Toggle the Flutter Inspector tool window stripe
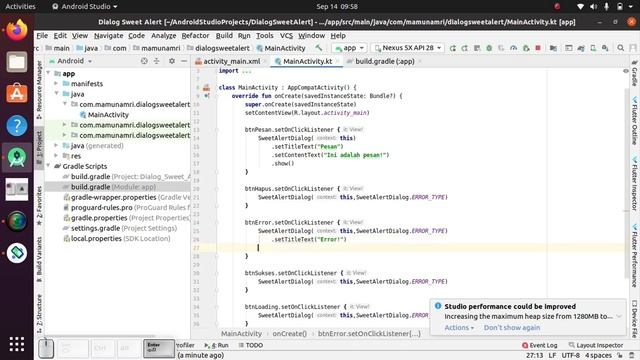 click(x=634, y=183)
